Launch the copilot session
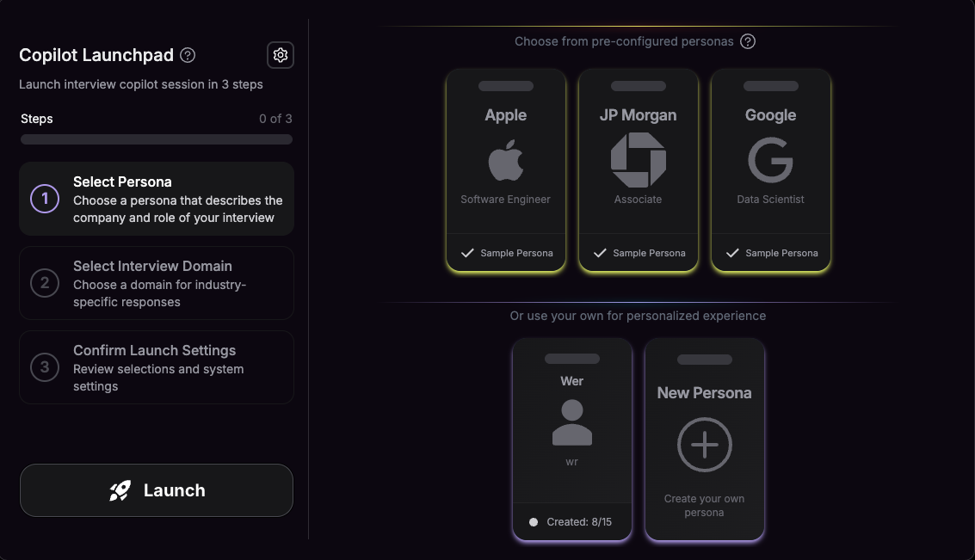975x560 pixels. tap(157, 490)
